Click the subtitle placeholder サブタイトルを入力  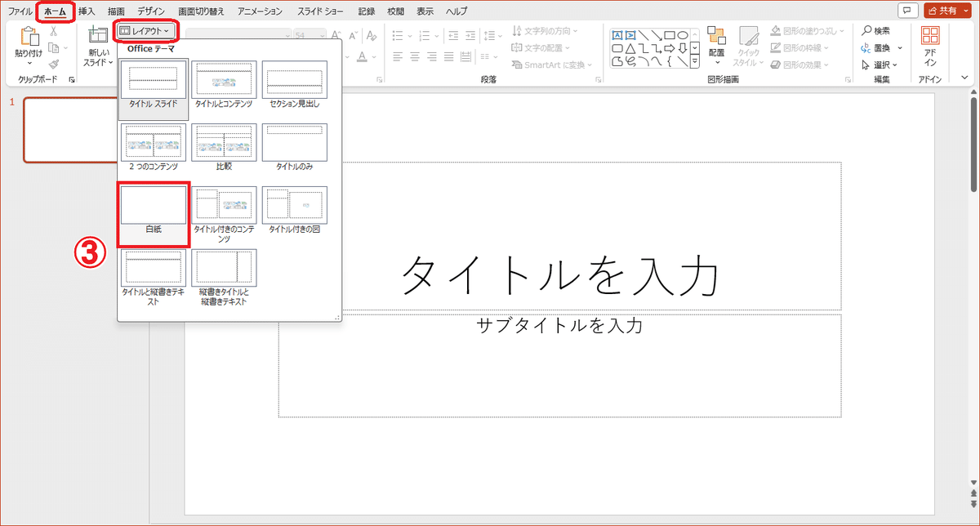(x=560, y=366)
